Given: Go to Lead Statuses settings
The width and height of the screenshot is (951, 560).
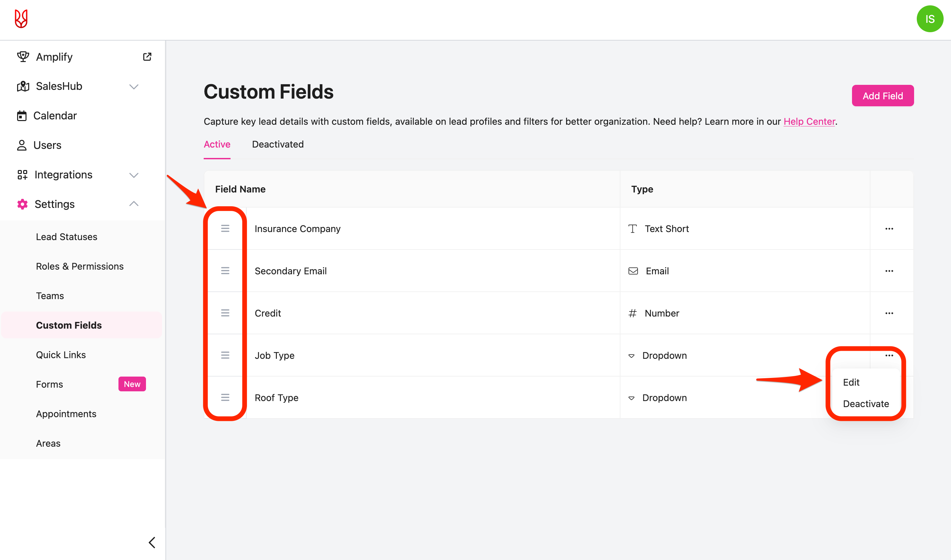Looking at the screenshot, I should (x=66, y=237).
